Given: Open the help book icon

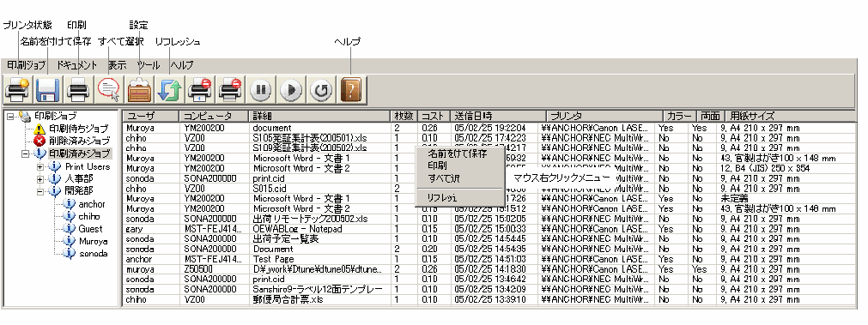Looking at the screenshot, I should [x=351, y=89].
